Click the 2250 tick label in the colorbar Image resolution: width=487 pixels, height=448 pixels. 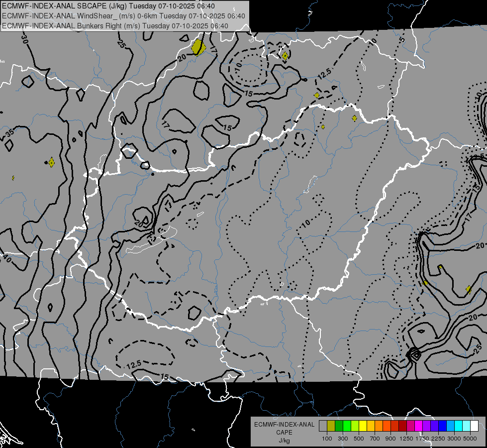coord(438,439)
